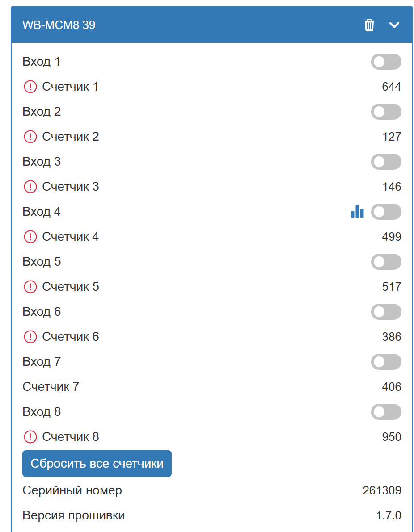Screen dimensions: 414x532
Task: Click the error icon beside Счетчик 8
Action: (30, 437)
